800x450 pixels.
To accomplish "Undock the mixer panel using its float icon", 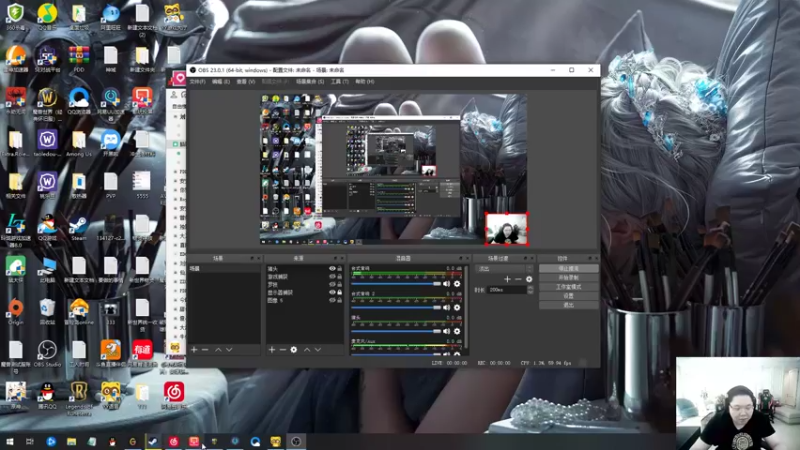I will click(461, 259).
